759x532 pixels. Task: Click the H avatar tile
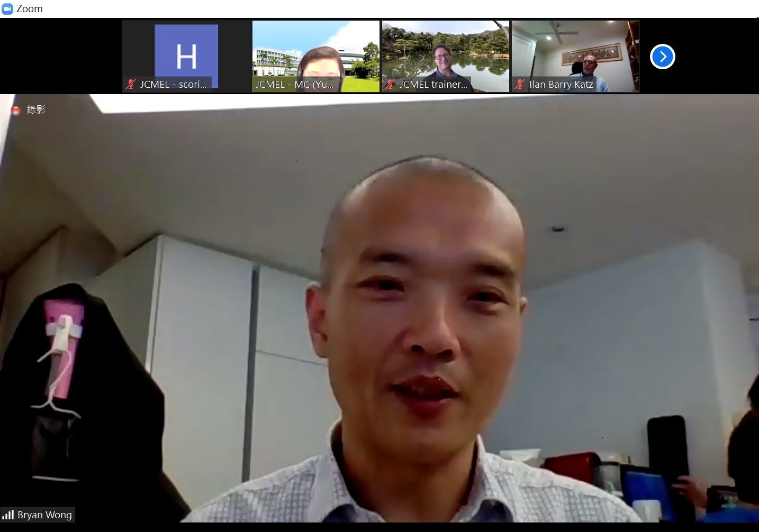(x=186, y=56)
